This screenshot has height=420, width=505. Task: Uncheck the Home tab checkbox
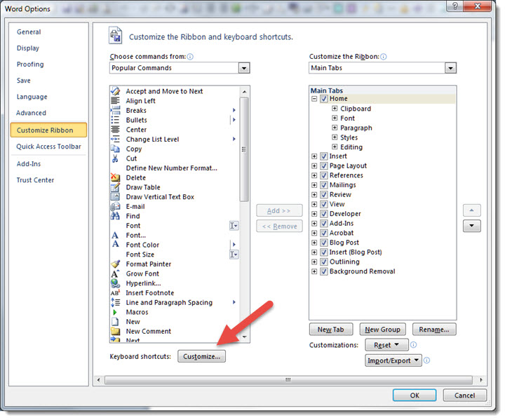click(323, 99)
